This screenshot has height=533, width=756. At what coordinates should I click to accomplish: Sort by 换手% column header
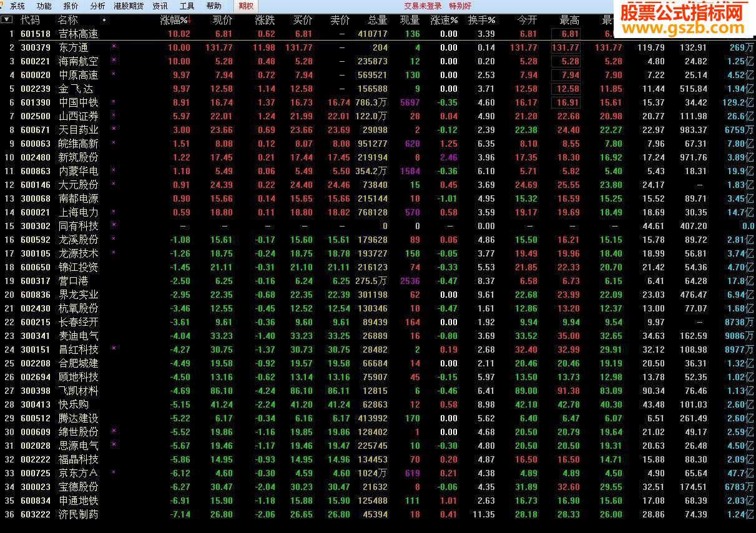[481, 20]
